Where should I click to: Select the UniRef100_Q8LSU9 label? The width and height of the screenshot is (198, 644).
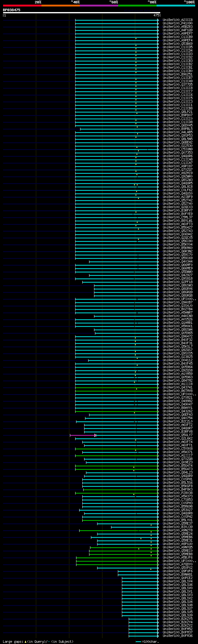pyautogui.click(x=178, y=616)
